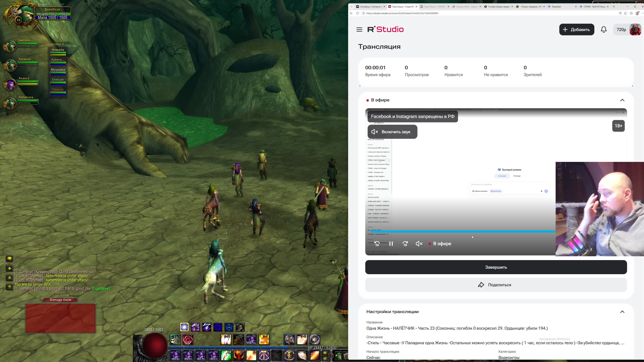Click the user avatar in Studio header
This screenshot has width=644, height=362.
click(635, 29)
